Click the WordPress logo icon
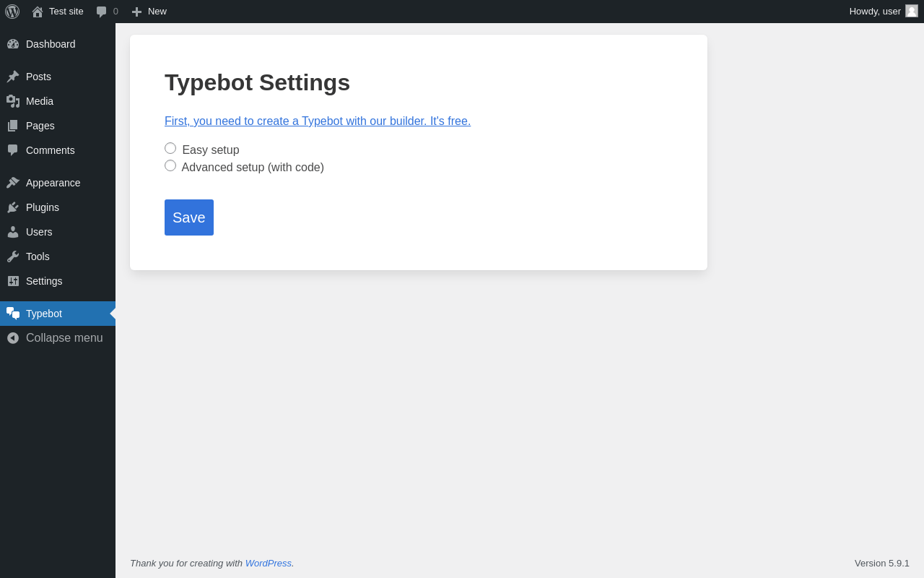This screenshot has height=578, width=924. [12, 12]
